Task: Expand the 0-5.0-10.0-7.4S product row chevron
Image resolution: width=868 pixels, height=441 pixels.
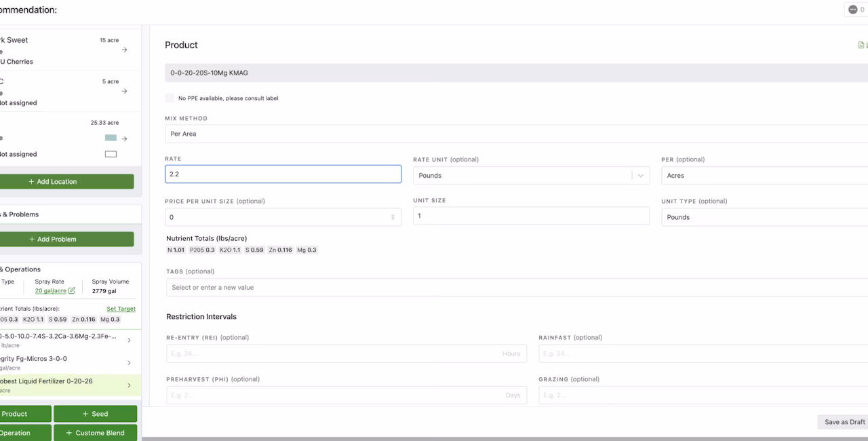Action: (129, 341)
